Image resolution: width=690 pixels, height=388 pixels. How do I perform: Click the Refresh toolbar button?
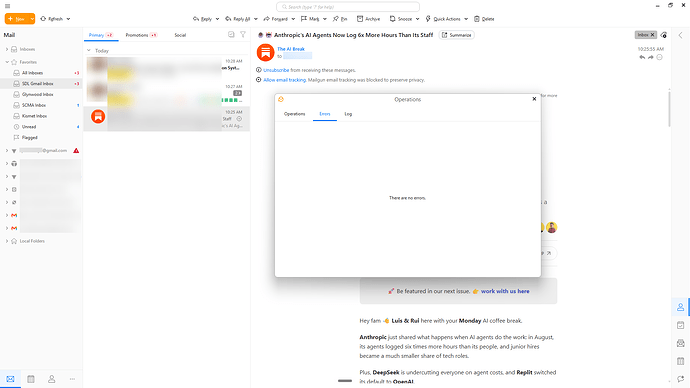(52, 19)
